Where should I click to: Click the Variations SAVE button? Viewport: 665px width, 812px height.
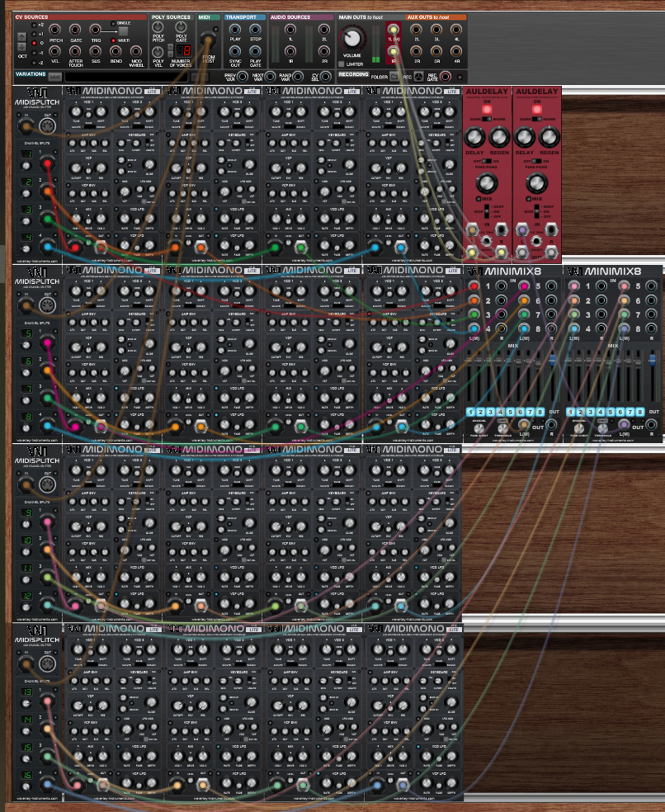tap(55, 78)
